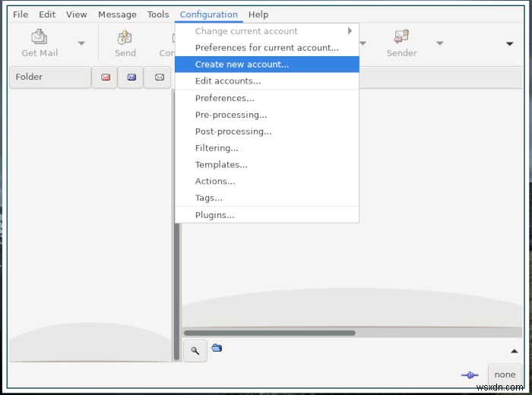Click the Sender toolbar icon
This screenshot has width=532, height=395.
click(401, 36)
